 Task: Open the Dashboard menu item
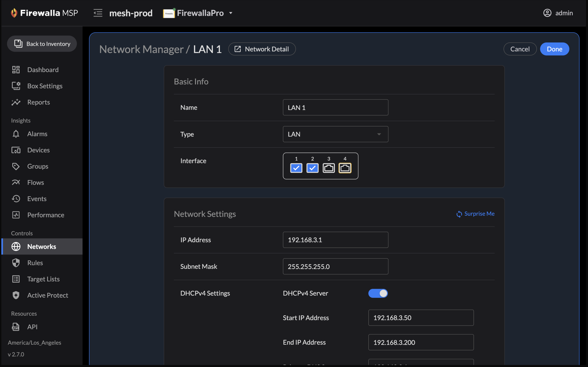coord(43,70)
